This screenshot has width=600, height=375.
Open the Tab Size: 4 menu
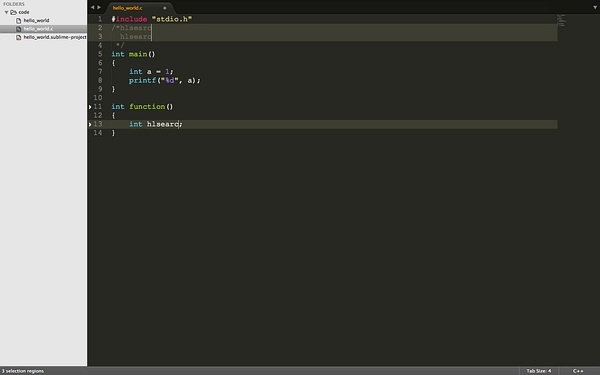(539, 371)
